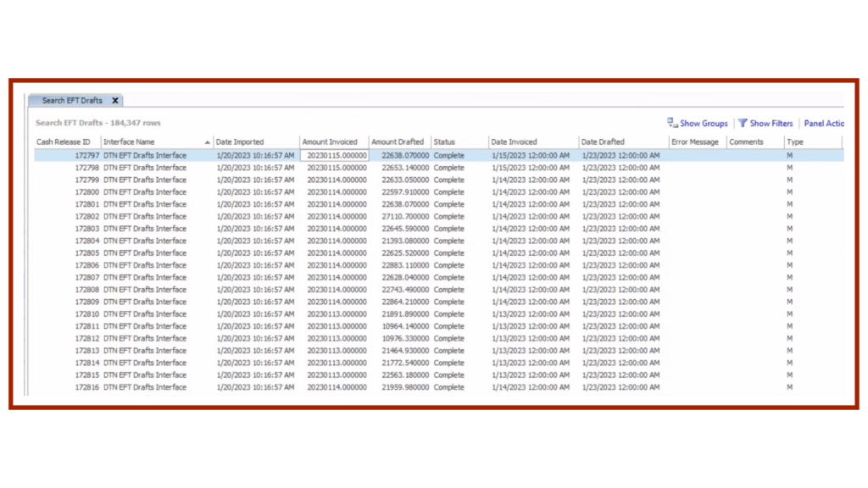
Task: Click the Type column header
Action: pyautogui.click(x=794, y=142)
